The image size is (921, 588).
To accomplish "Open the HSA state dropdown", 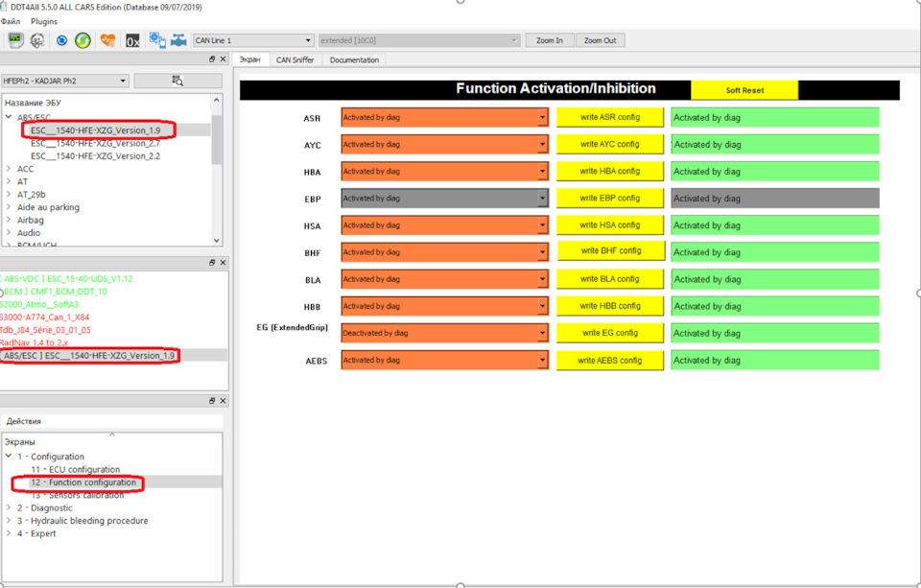I will click(x=444, y=225).
